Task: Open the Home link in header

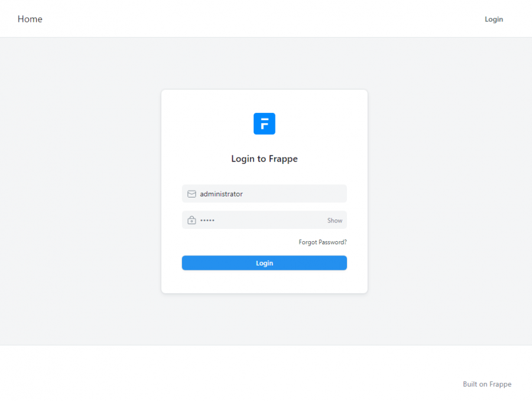Action: point(30,19)
